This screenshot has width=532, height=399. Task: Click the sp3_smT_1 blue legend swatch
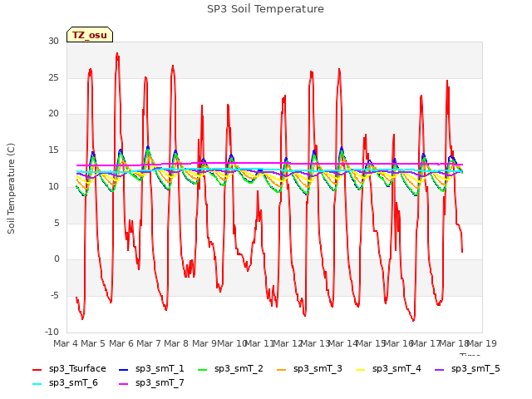pos(124,369)
